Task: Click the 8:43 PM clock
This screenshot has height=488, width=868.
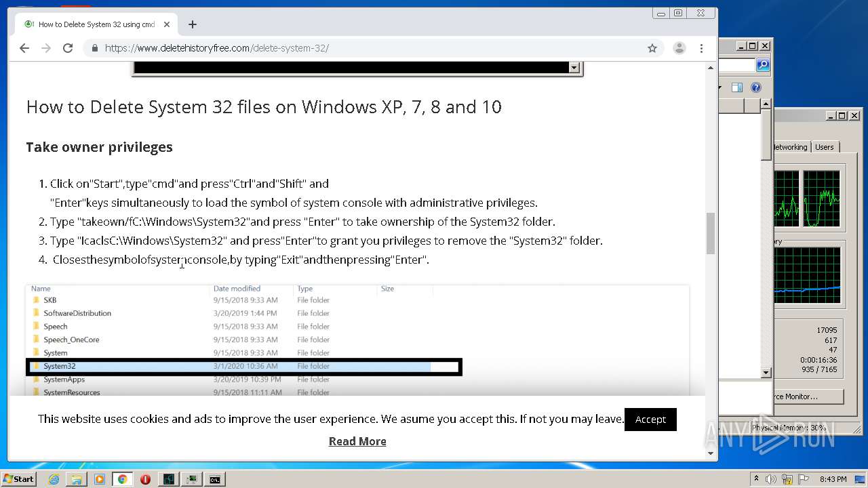Action: [833, 479]
